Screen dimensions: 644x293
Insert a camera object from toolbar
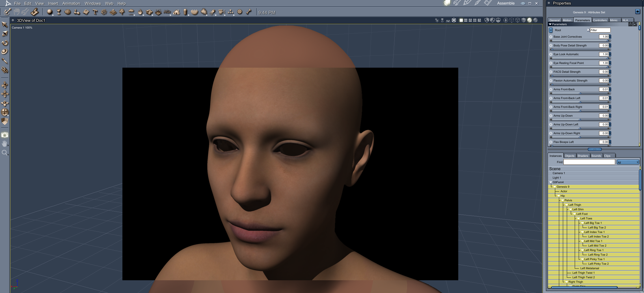pos(222,12)
